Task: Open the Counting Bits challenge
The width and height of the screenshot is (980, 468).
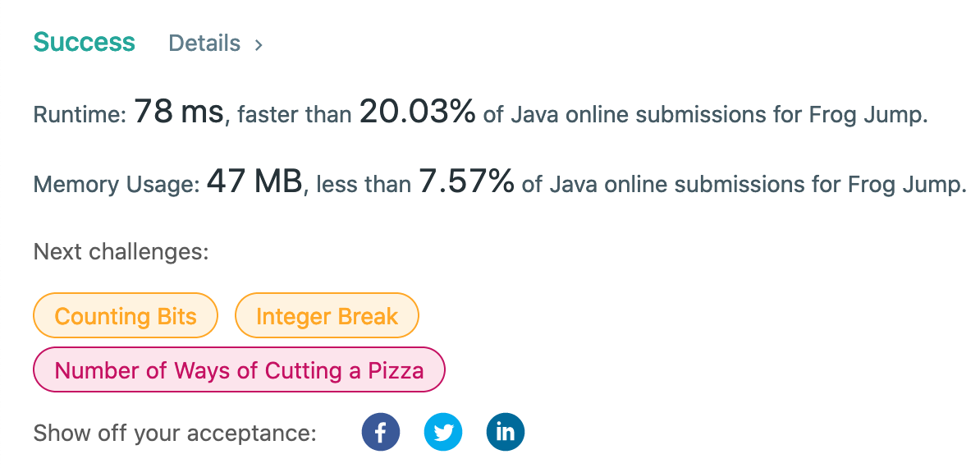Action: point(125,315)
